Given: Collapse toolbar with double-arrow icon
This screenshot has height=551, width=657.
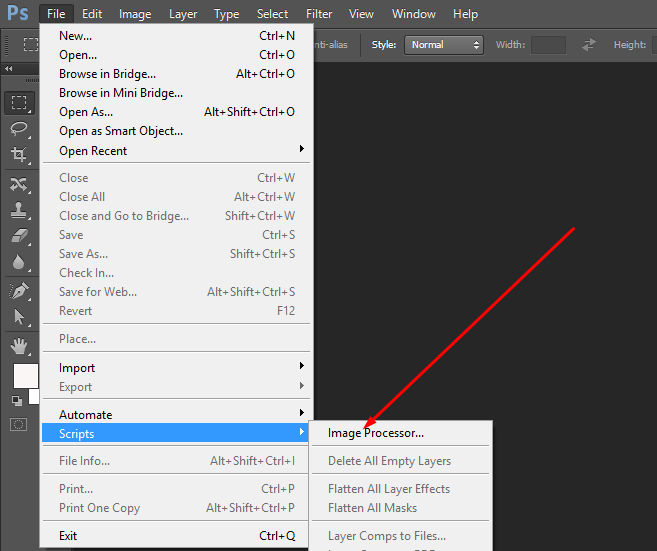Looking at the screenshot, I should pyautogui.click(x=8, y=68).
